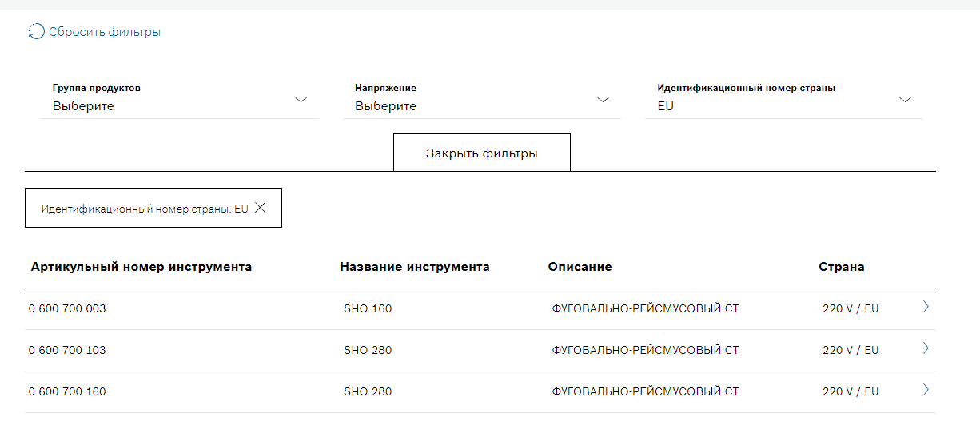Open details arrow for 0 600 700 003
The width and height of the screenshot is (980, 425).
point(926,307)
